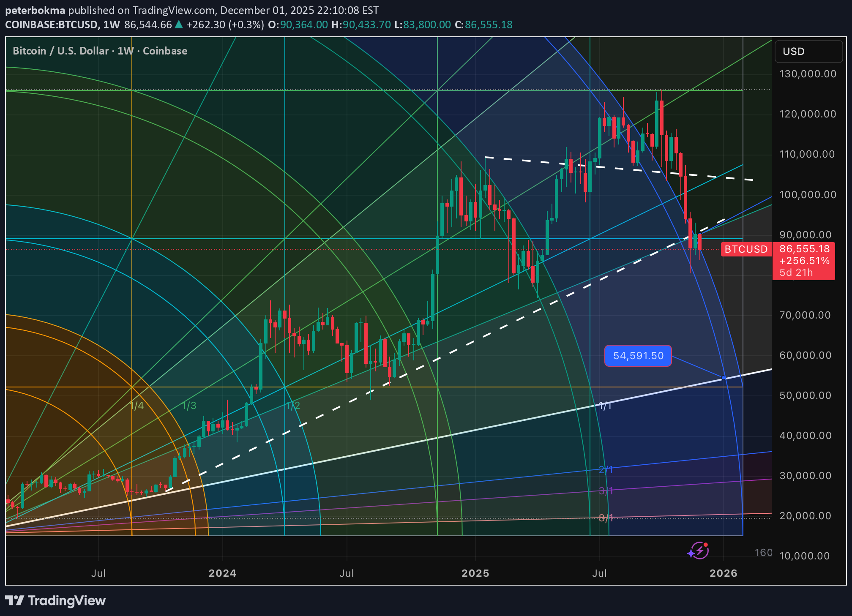The width and height of the screenshot is (852, 616).
Task: Click the 2/1 Gann fan label
Action: [x=606, y=469]
